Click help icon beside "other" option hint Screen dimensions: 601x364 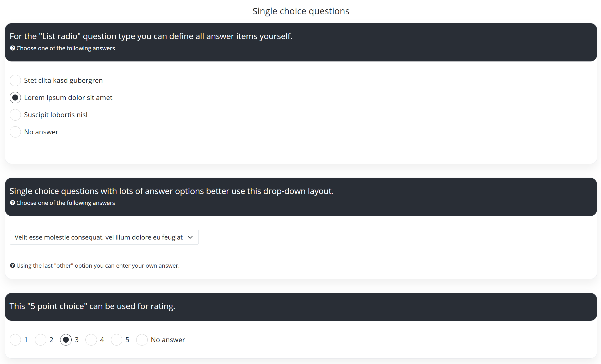coord(12,266)
